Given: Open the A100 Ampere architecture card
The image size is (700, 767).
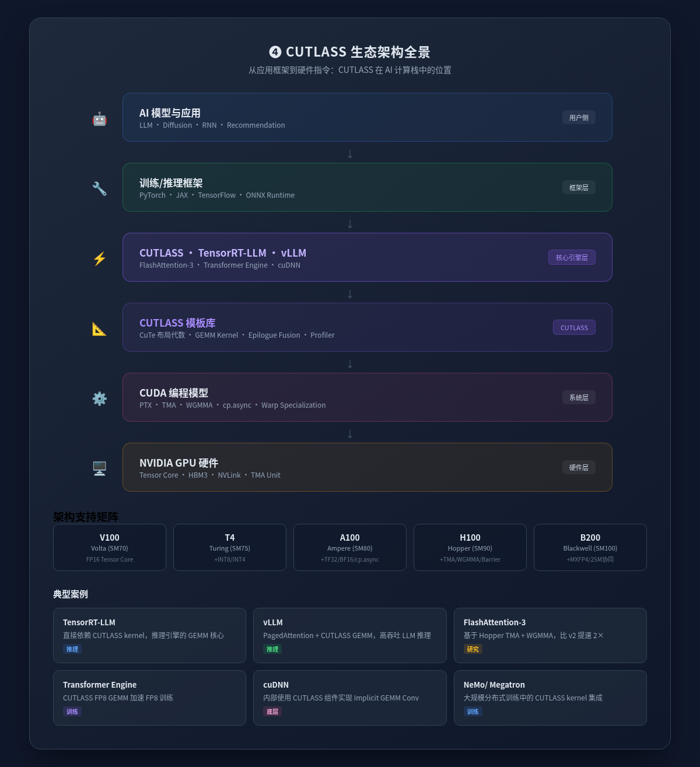Looking at the screenshot, I should click(x=350, y=547).
